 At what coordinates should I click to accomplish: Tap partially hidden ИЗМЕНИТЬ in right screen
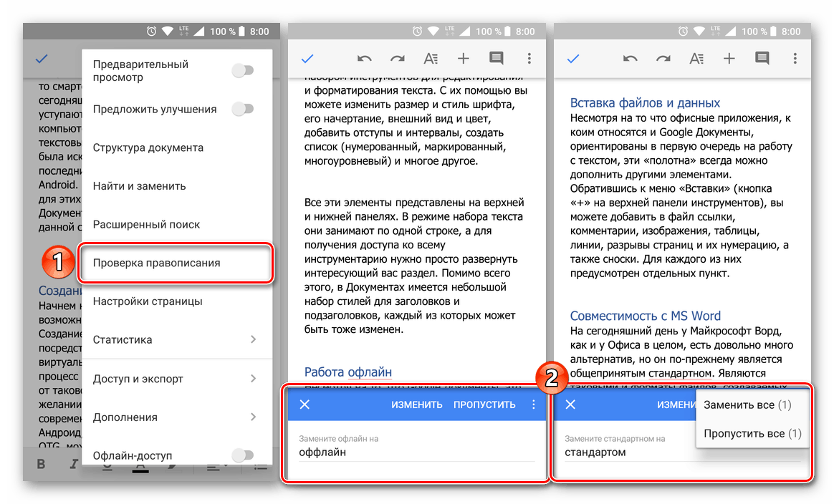[x=676, y=404]
